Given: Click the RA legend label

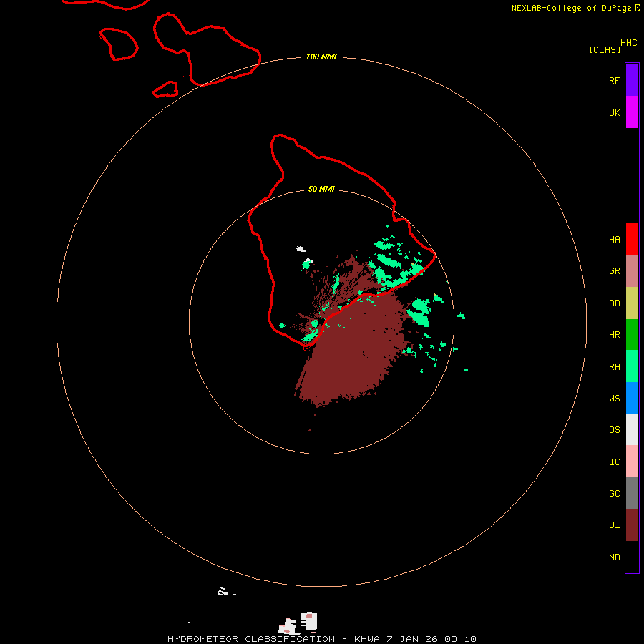Looking at the screenshot, I should [x=614, y=367].
